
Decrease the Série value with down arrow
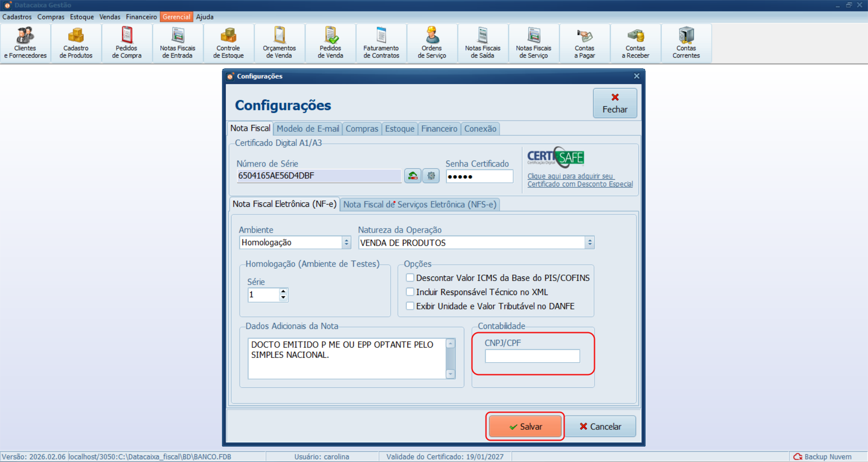coord(283,298)
